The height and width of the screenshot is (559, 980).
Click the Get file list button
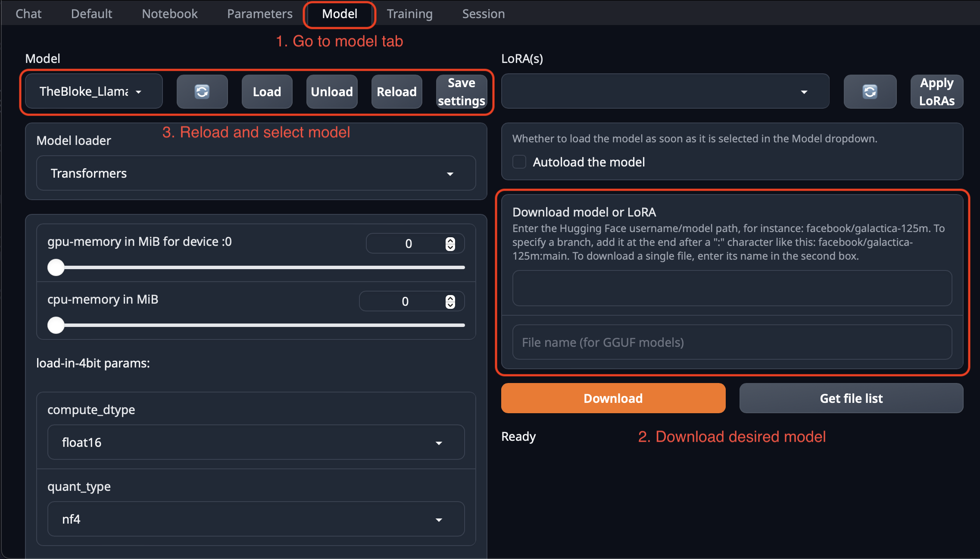tap(851, 398)
